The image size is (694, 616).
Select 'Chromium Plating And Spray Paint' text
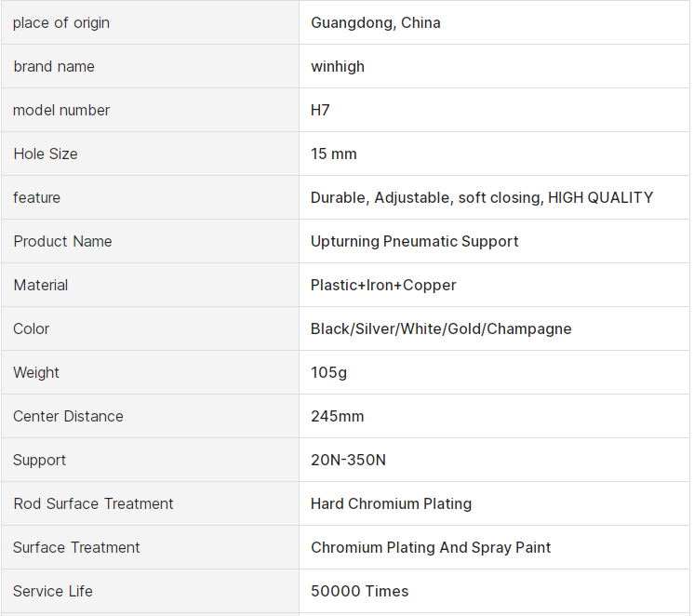tap(431, 547)
